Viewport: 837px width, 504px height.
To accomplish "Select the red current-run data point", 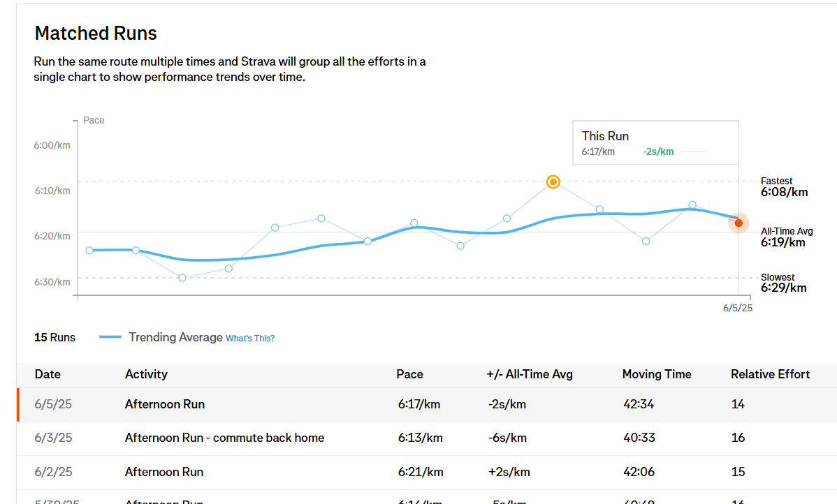I will tap(738, 223).
